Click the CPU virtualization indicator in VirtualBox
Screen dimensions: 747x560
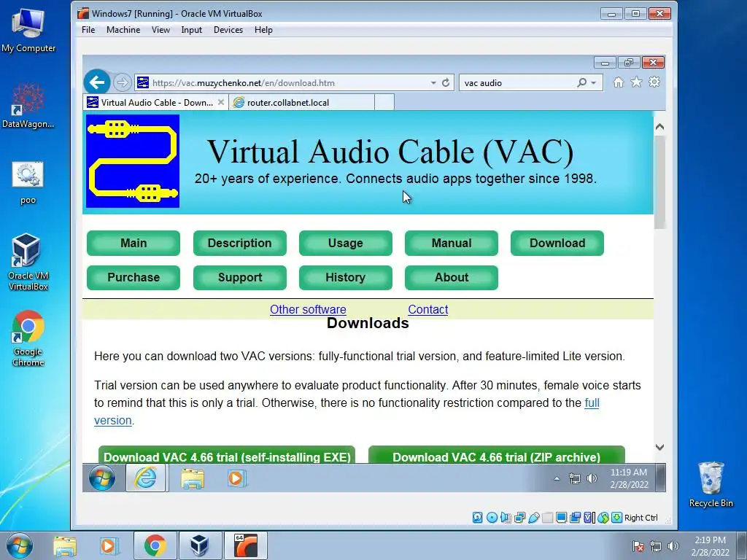pos(589,518)
